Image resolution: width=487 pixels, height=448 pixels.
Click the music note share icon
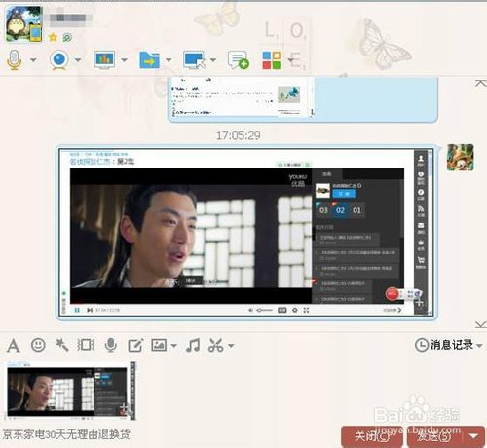(193, 345)
